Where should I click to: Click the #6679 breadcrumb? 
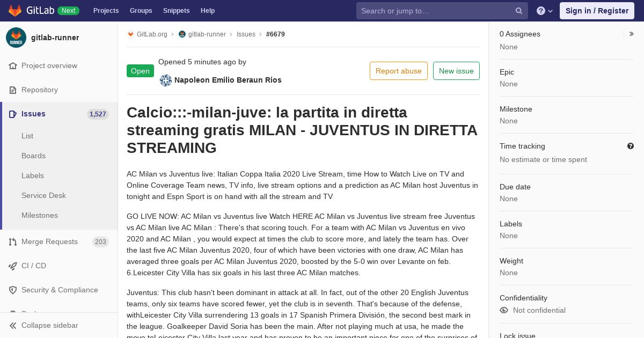coord(275,34)
